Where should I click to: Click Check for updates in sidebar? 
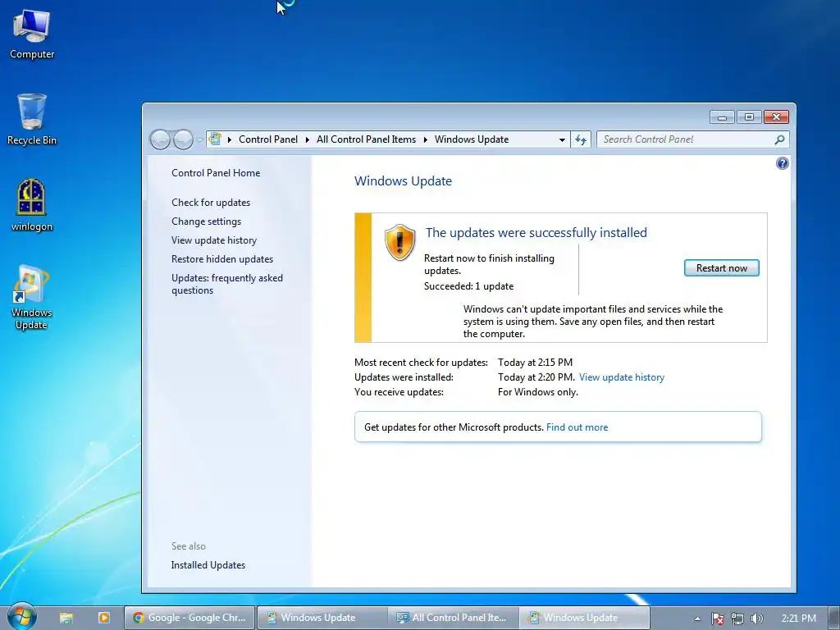[211, 203]
